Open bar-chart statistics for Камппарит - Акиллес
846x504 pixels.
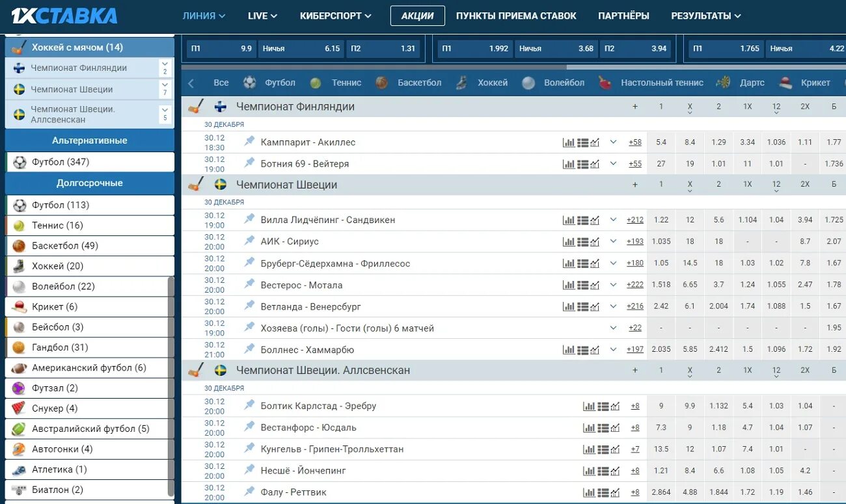coord(569,142)
